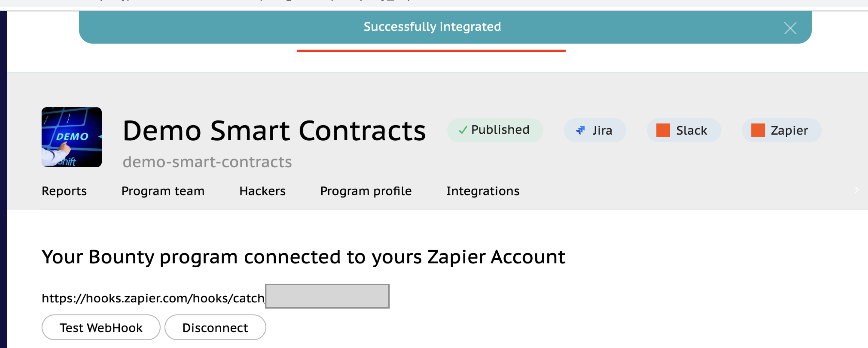This screenshot has width=868, height=348.
Task: Click the Successfully integrated banner text
Action: pyautogui.click(x=432, y=27)
